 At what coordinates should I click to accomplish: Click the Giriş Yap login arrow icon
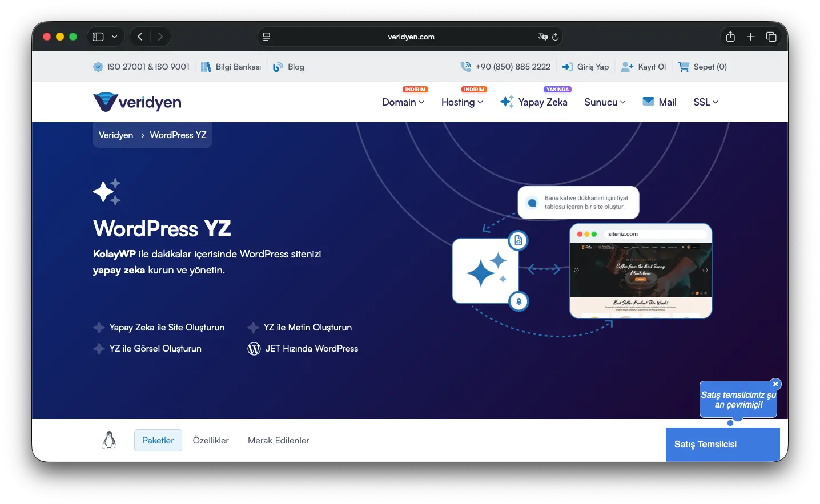[568, 67]
